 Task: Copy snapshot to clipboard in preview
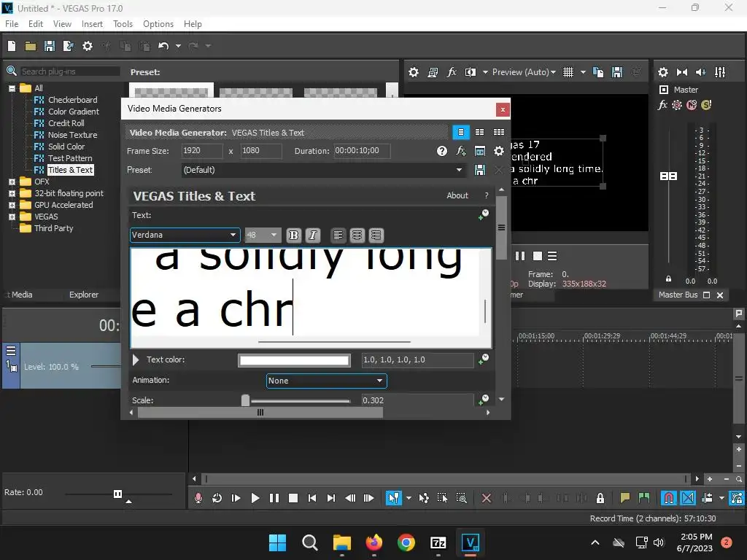point(598,72)
